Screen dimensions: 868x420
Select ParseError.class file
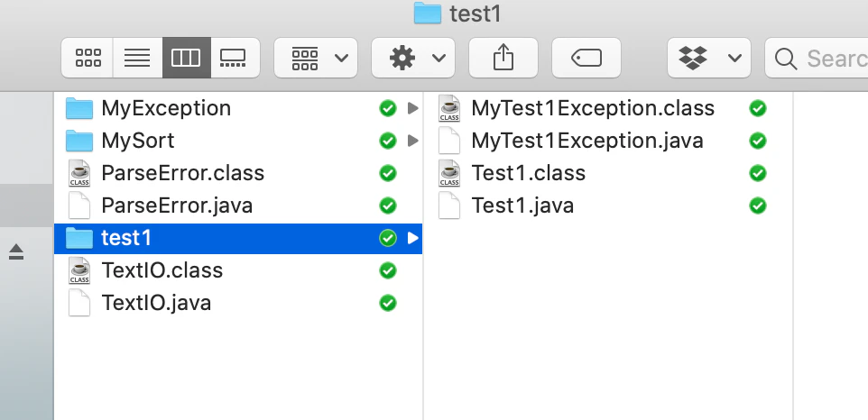click(182, 173)
